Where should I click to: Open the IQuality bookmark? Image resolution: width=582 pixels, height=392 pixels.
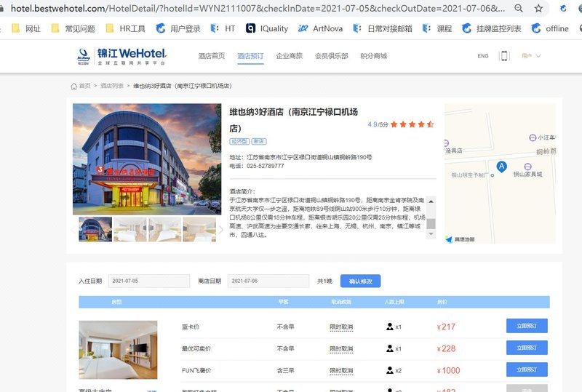click(x=266, y=28)
